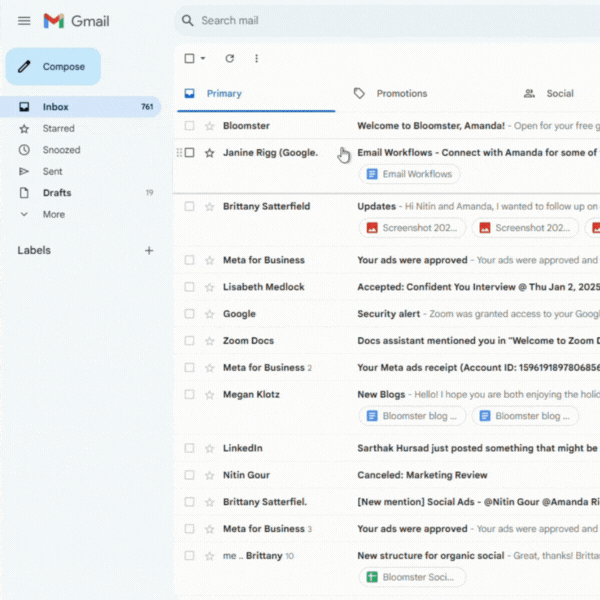Star the Megan Klotz email

(x=209, y=395)
